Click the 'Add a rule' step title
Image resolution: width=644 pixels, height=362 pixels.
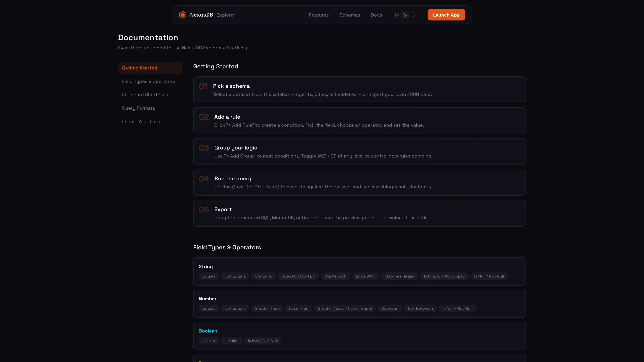[227, 117]
